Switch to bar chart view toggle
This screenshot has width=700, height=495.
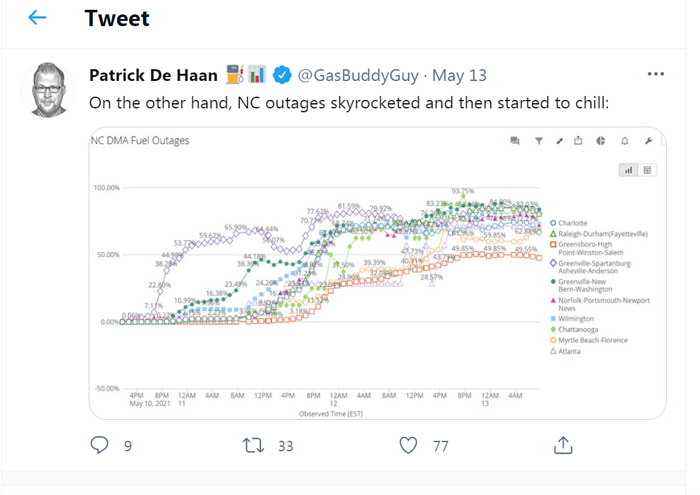pos(628,170)
